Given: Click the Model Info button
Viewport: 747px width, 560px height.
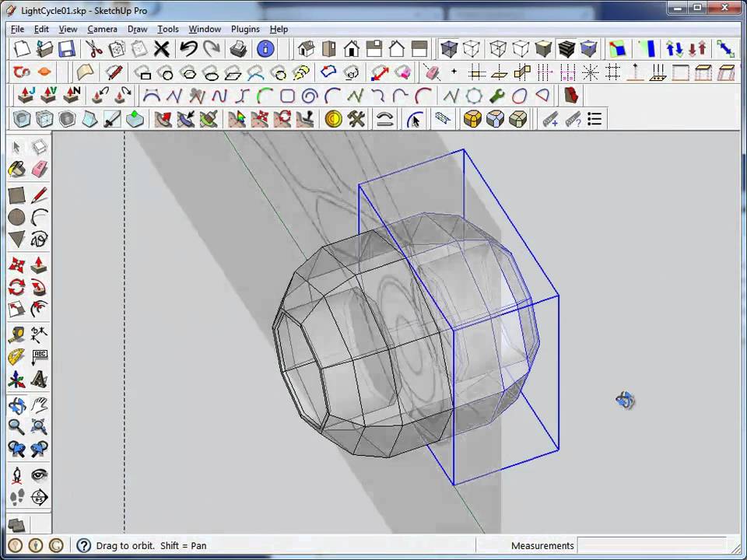Looking at the screenshot, I should pos(265,49).
